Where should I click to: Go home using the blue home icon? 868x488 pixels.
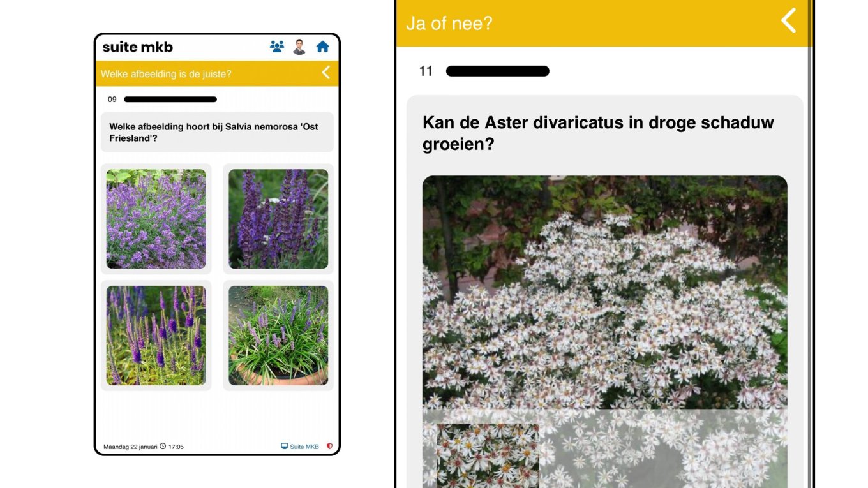(x=324, y=45)
